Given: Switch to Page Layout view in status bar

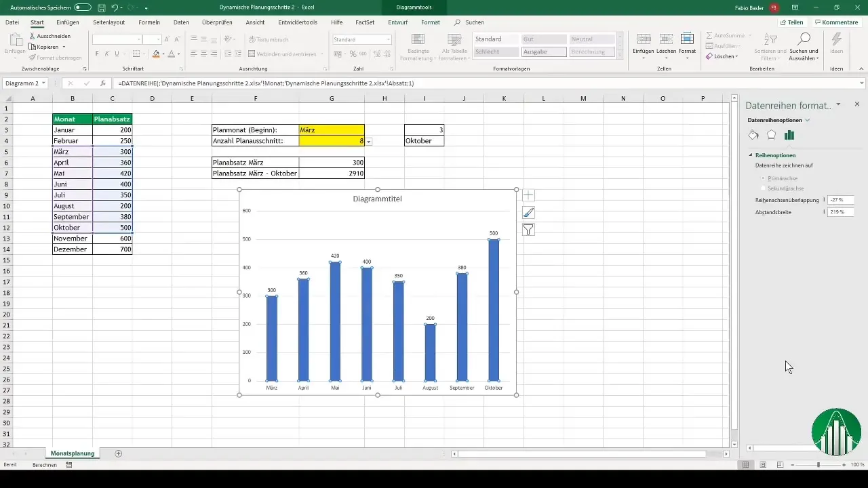Looking at the screenshot, I should click(x=763, y=465).
